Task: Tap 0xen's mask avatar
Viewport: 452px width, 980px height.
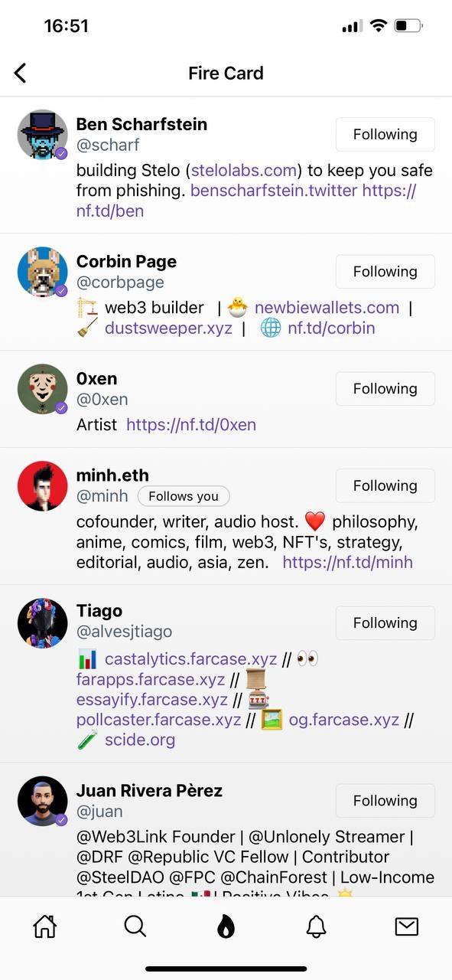Action: pyautogui.click(x=43, y=389)
